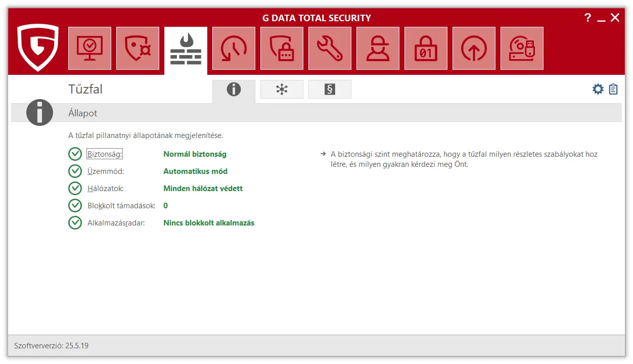Open the Device Control disk icon
The height and width of the screenshot is (364, 633).
pos(522,49)
